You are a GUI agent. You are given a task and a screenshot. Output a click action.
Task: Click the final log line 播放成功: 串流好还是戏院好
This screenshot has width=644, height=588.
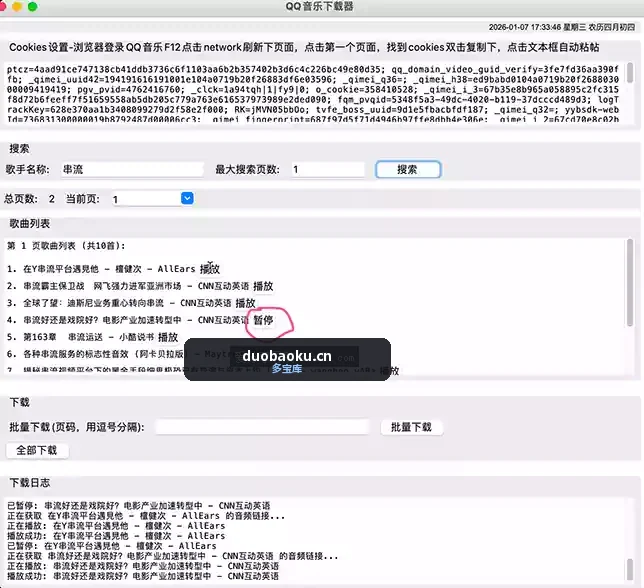click(x=143, y=576)
